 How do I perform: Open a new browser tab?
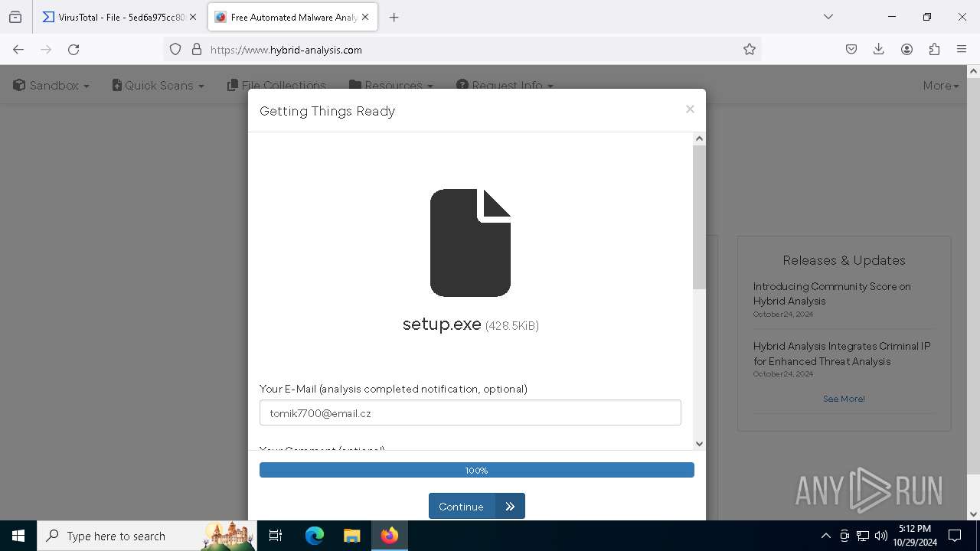pos(394,17)
